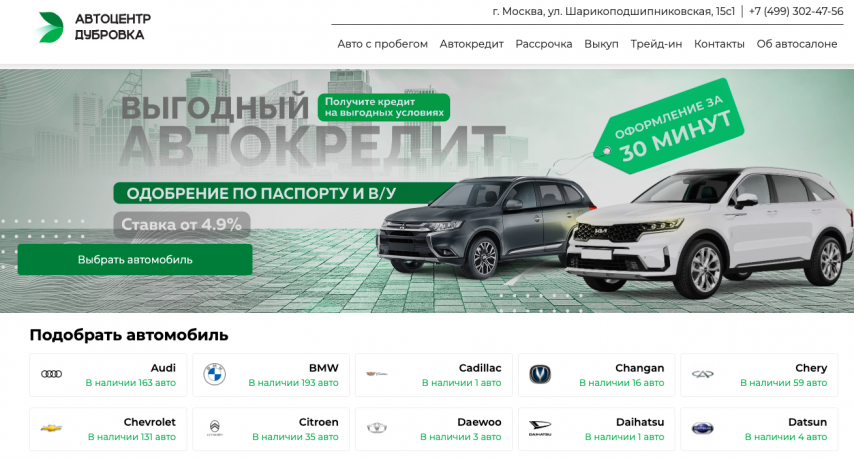
Task: Click the Выбрать автомобиль button
Action: [135, 260]
